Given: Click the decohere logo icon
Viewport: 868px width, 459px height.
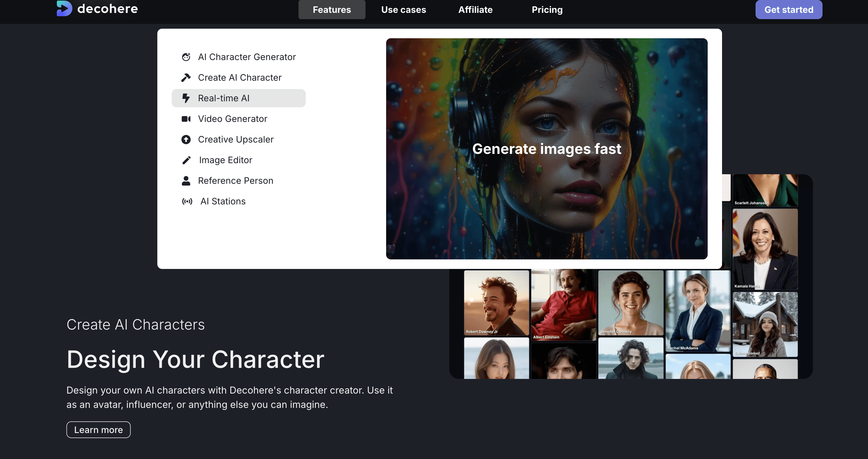Looking at the screenshot, I should (64, 8).
